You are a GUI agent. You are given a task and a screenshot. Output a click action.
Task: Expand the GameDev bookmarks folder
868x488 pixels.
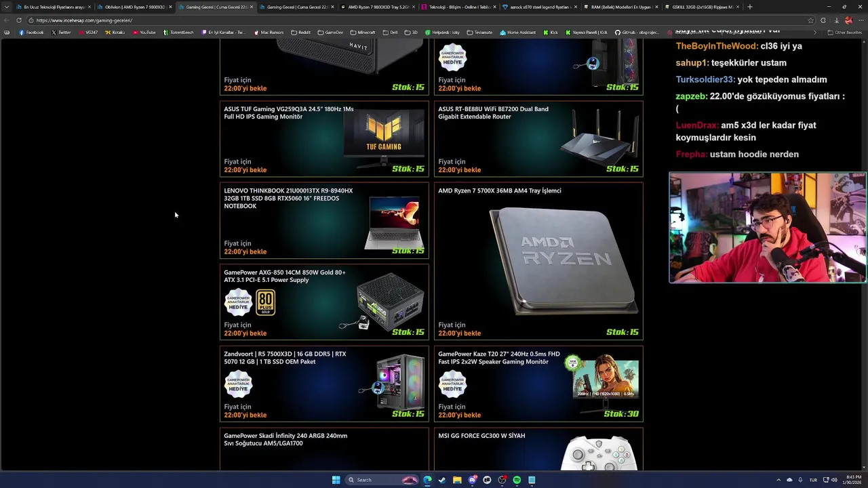(330, 33)
